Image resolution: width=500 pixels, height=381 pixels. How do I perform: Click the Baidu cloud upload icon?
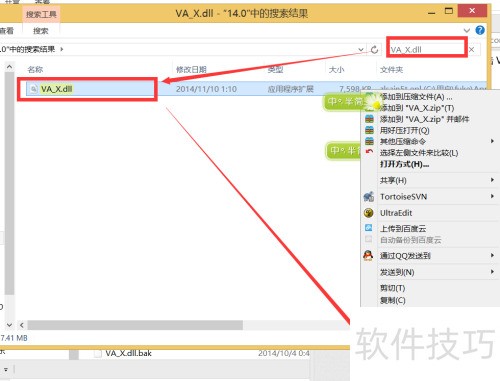point(368,228)
